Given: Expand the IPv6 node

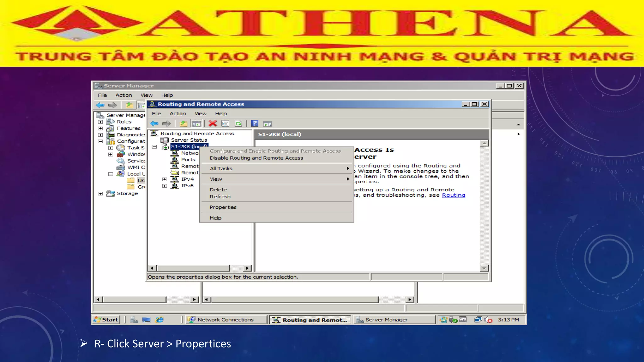Looking at the screenshot, I should tap(164, 186).
